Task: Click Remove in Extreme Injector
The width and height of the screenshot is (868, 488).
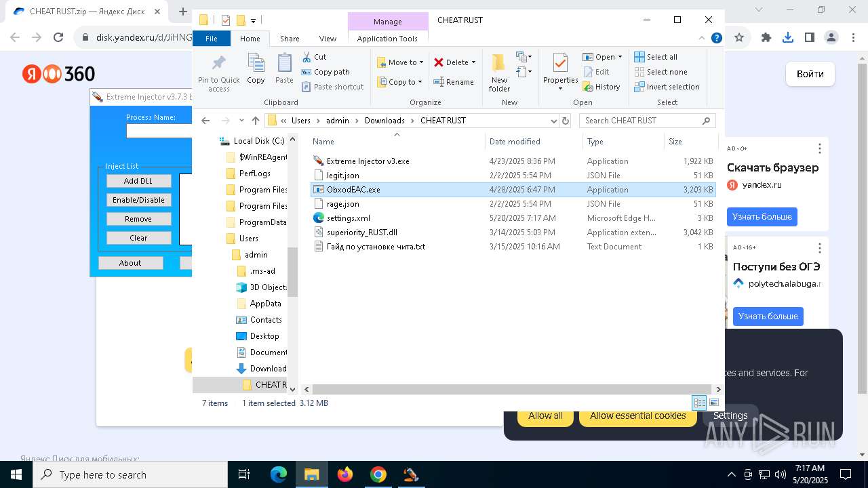Action: 138,219
